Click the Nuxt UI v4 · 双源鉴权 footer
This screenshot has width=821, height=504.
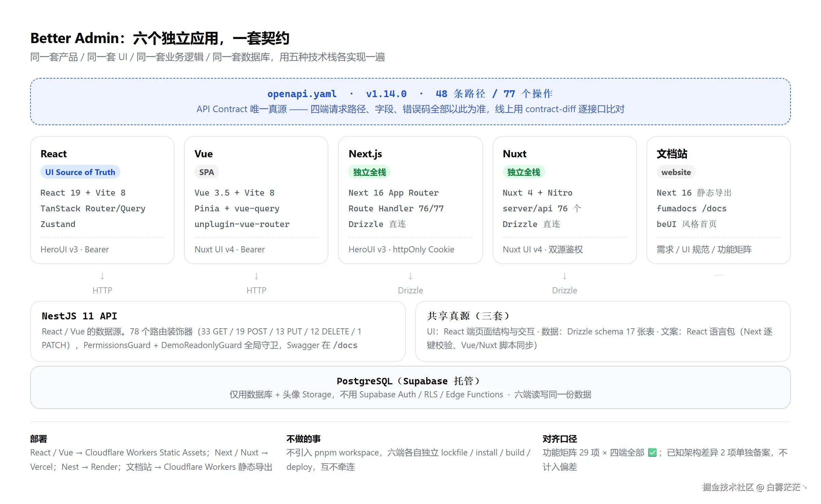click(x=543, y=249)
